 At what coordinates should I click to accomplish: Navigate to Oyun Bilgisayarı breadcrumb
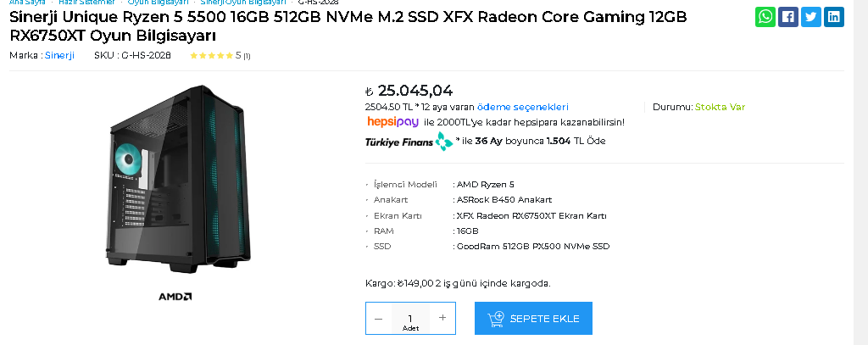(x=158, y=3)
